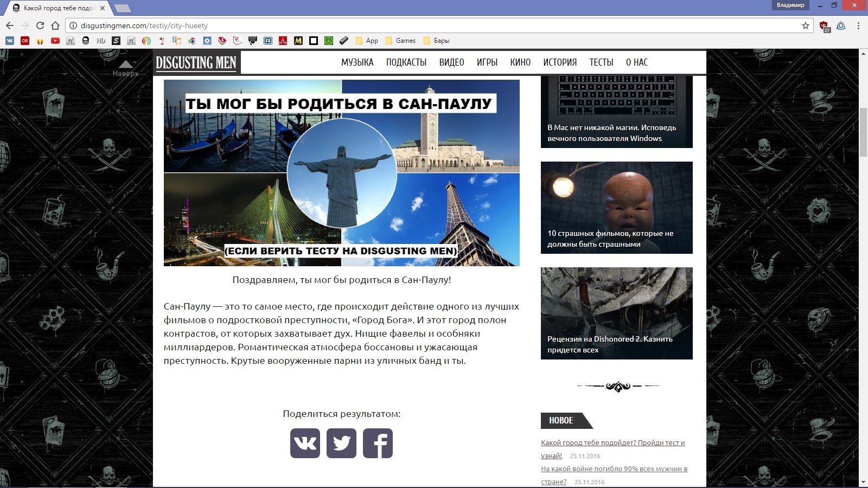
Task: Expand the Бары bookmarks folder
Action: pyautogui.click(x=436, y=41)
